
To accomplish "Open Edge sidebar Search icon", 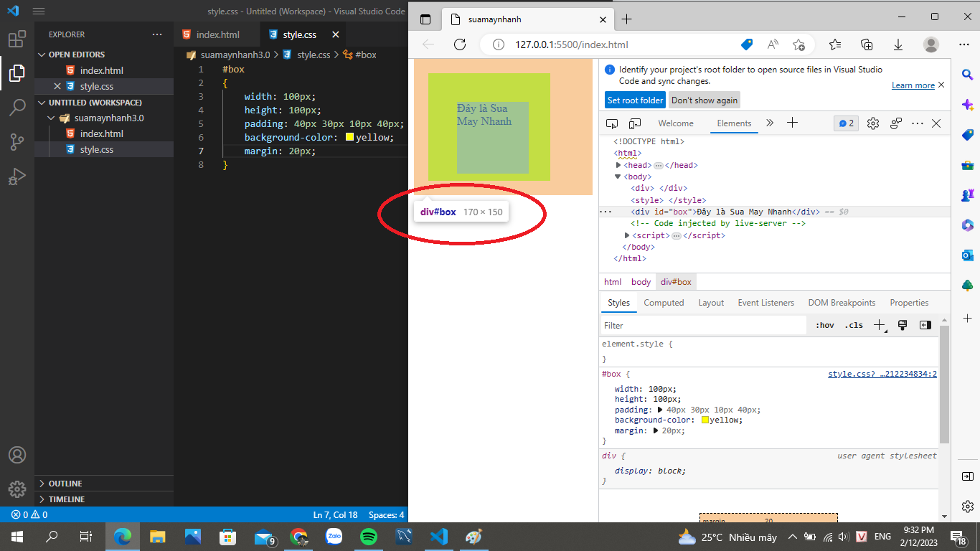I will 967,74.
